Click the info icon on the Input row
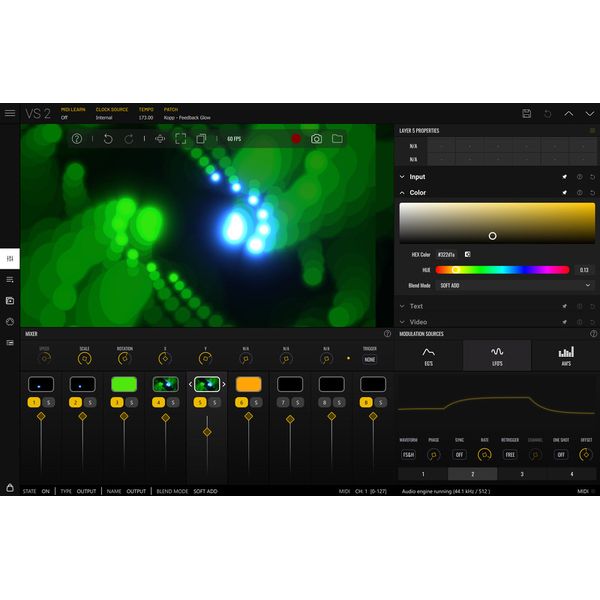 click(579, 177)
